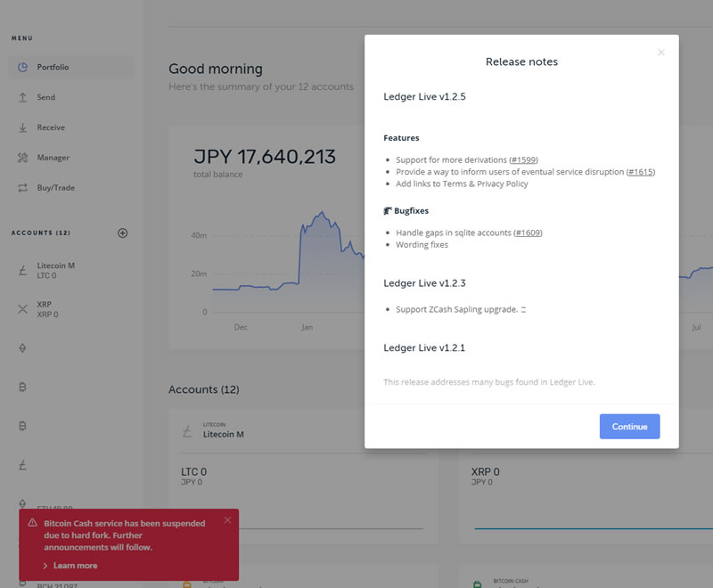713x588 pixels.
Task: Open the Send menu item
Action: pyautogui.click(x=71, y=97)
